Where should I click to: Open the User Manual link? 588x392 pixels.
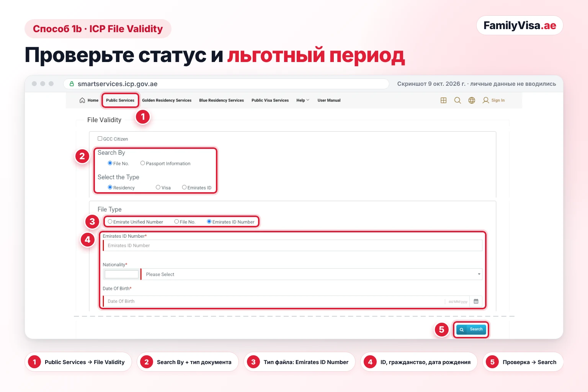tap(329, 100)
